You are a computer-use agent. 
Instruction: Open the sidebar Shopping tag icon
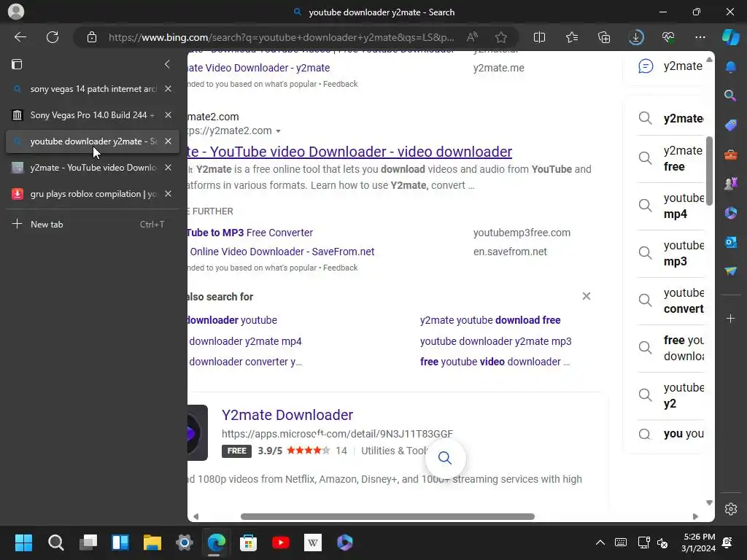click(730, 125)
